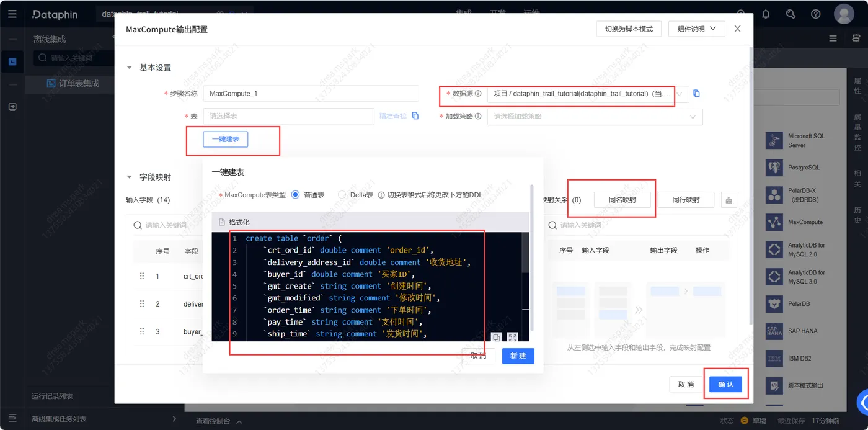Image resolution: width=868 pixels, height=430 pixels.
Task: Open the 数据源 dropdown
Action: [x=588, y=94]
